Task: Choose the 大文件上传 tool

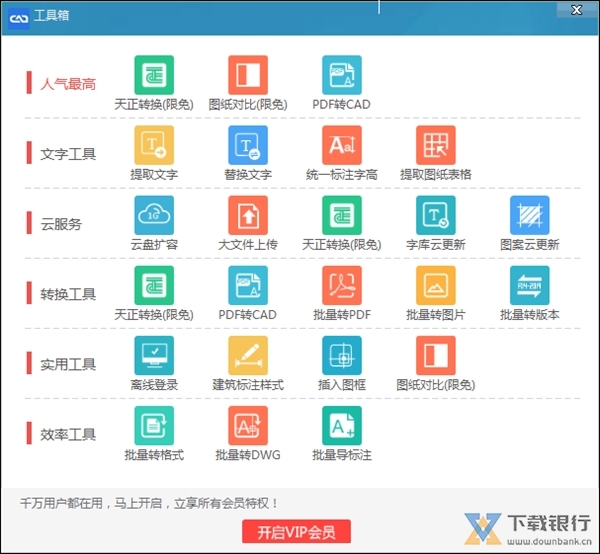Action: click(x=248, y=215)
